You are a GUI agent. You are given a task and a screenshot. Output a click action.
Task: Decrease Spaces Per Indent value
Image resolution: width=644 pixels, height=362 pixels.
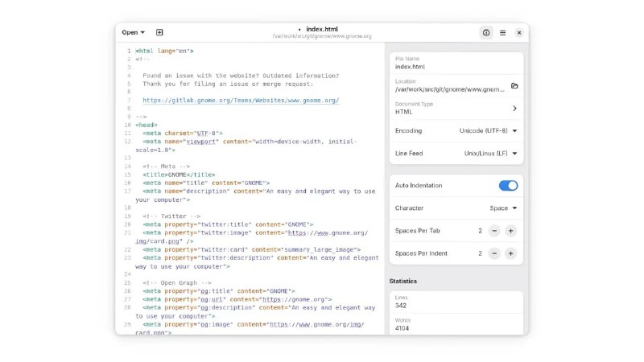click(x=494, y=253)
